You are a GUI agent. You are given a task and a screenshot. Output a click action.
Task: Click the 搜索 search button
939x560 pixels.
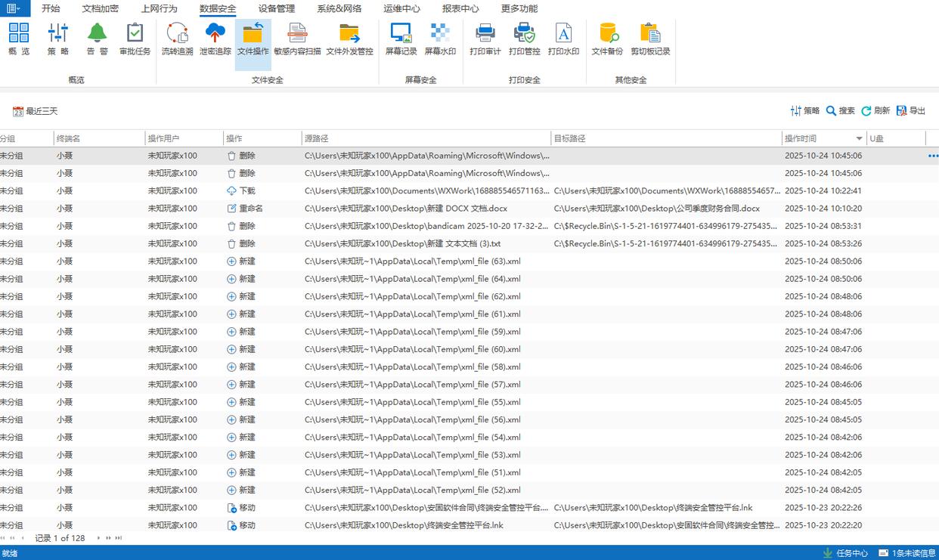pos(840,111)
